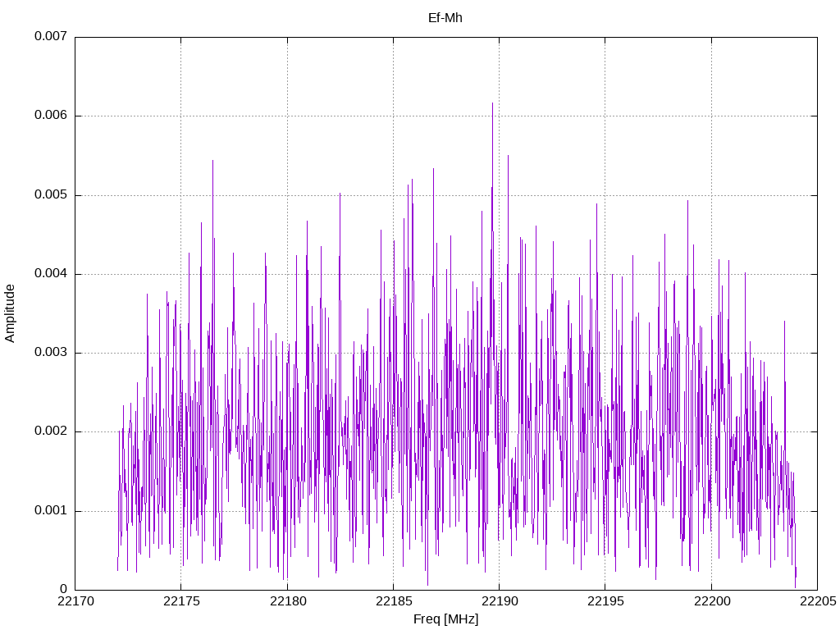
Task: Click the x-axis label Freq [MHz]
Action: coord(445,619)
